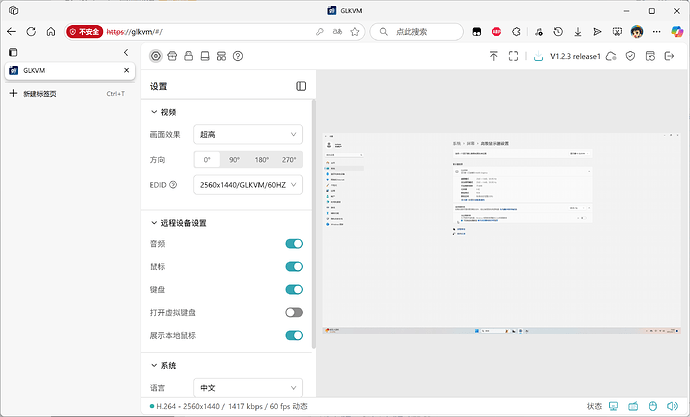Turn off the 音频 audio toggle
Image resolution: width=690 pixels, height=417 pixels.
click(294, 243)
